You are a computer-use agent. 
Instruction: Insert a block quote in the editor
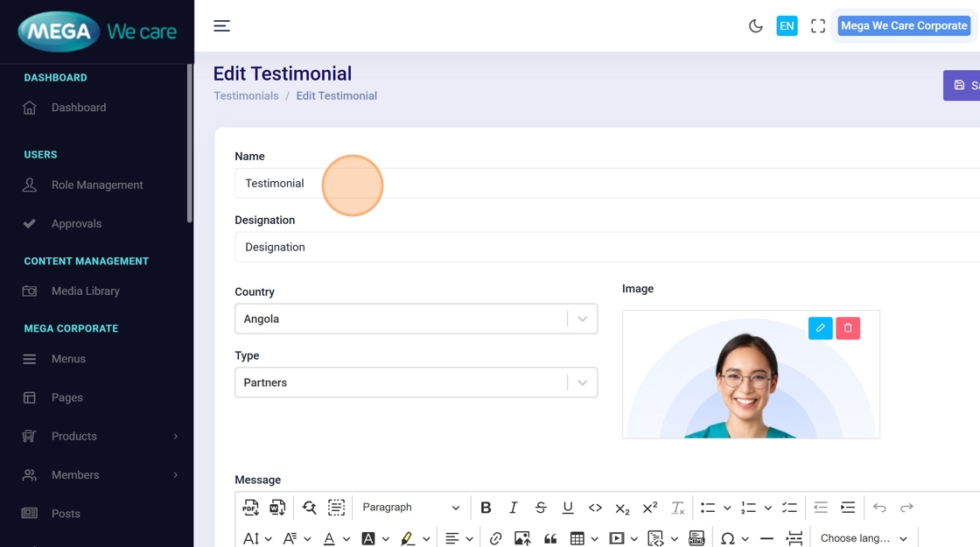[550, 538]
